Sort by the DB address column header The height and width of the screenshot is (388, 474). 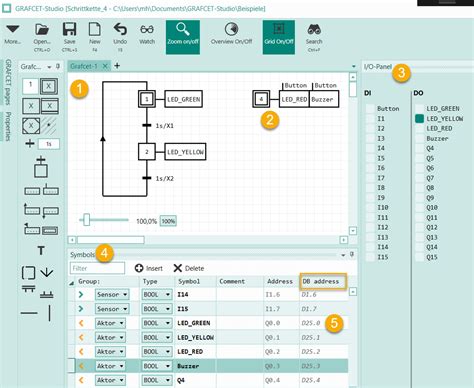(x=323, y=281)
